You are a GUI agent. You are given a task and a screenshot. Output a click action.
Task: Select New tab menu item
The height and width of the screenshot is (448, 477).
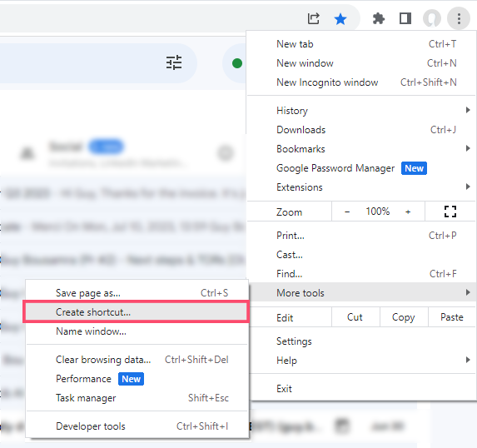[x=361, y=44]
